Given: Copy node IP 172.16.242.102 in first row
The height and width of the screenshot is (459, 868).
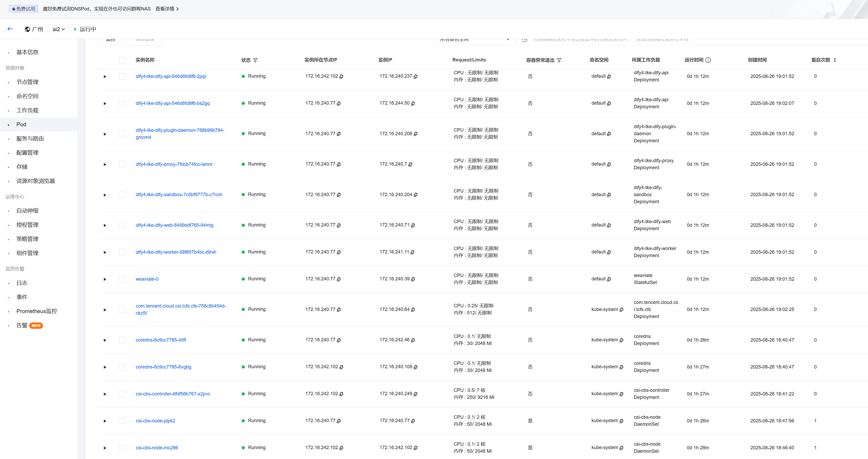Looking at the screenshot, I should (x=341, y=77).
